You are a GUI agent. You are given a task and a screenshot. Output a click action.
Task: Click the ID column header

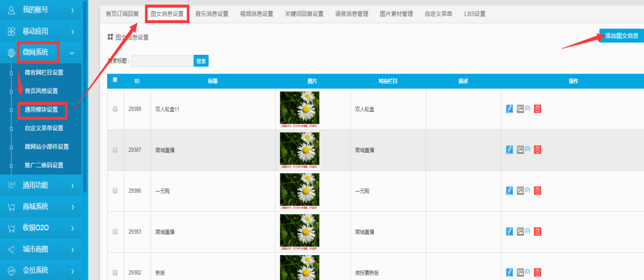point(137,81)
